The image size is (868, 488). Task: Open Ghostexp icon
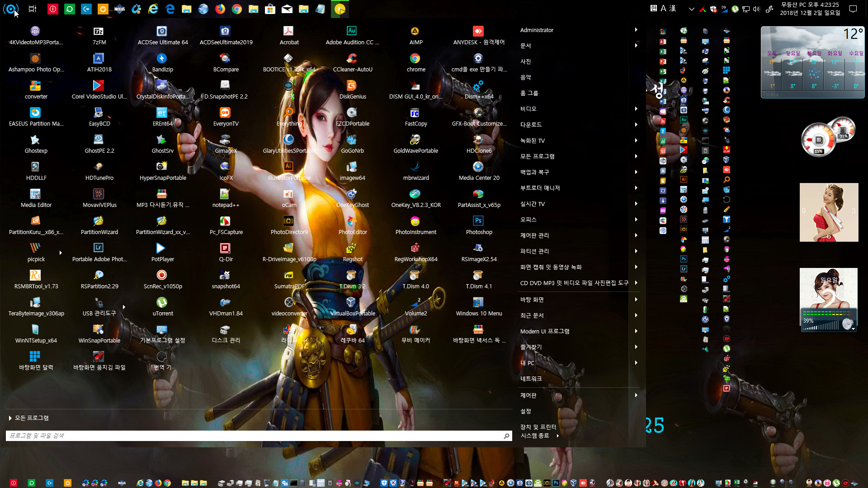(x=36, y=144)
